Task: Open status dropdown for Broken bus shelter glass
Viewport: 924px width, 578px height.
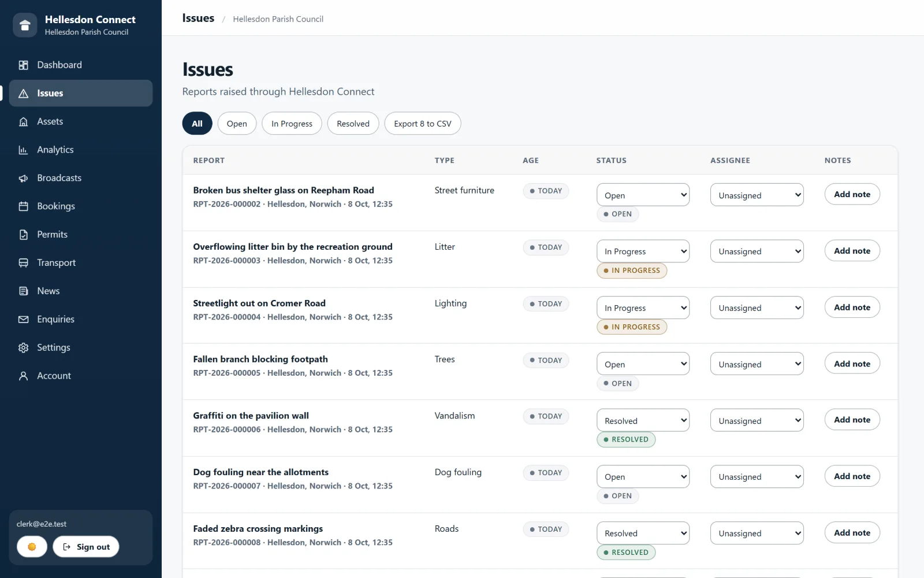Action: coord(643,195)
